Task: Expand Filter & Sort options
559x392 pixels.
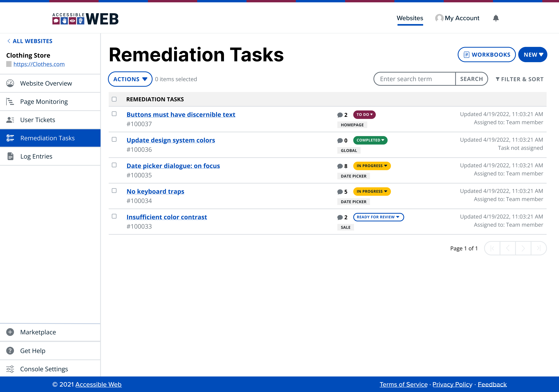Action: [520, 79]
